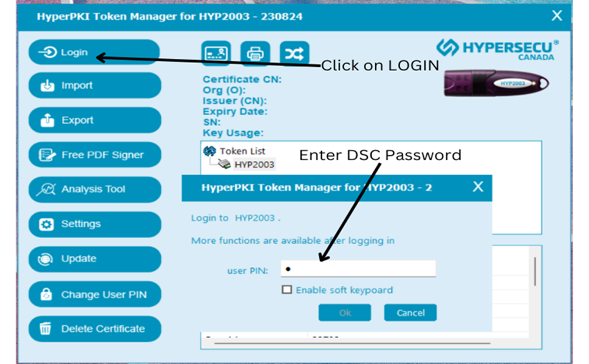Click the 'Org (O):' label
The height and width of the screenshot is (364, 589).
coord(224,90)
